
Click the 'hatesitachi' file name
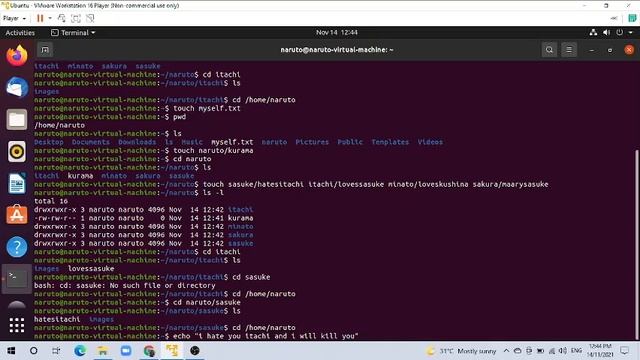coord(57,319)
